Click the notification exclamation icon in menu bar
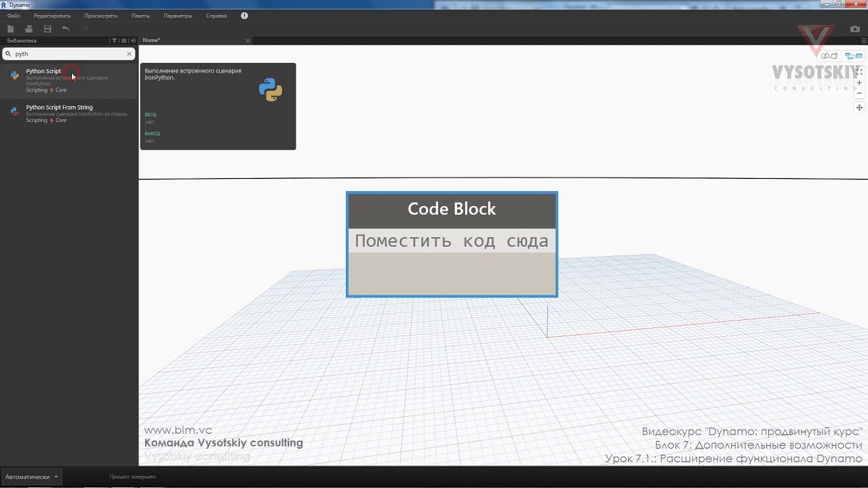868x488 pixels. [244, 16]
